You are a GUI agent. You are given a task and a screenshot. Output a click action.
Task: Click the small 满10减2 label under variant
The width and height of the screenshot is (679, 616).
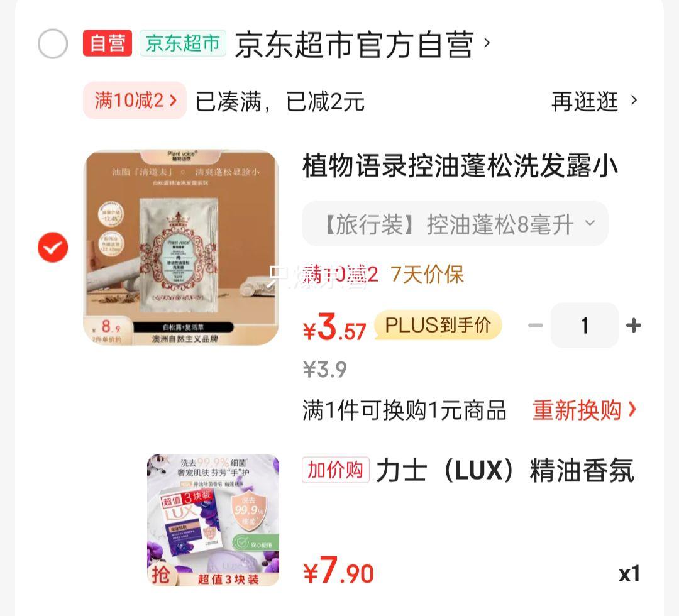click(x=340, y=275)
